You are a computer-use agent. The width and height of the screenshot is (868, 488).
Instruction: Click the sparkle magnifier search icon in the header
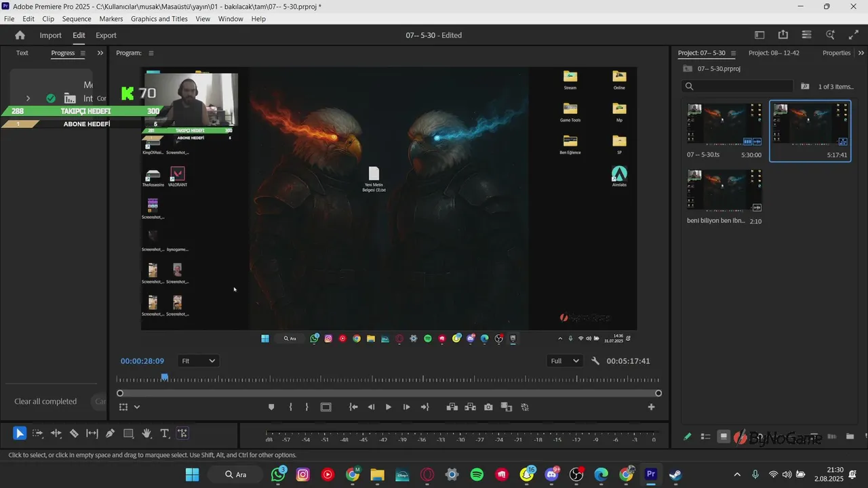click(830, 35)
